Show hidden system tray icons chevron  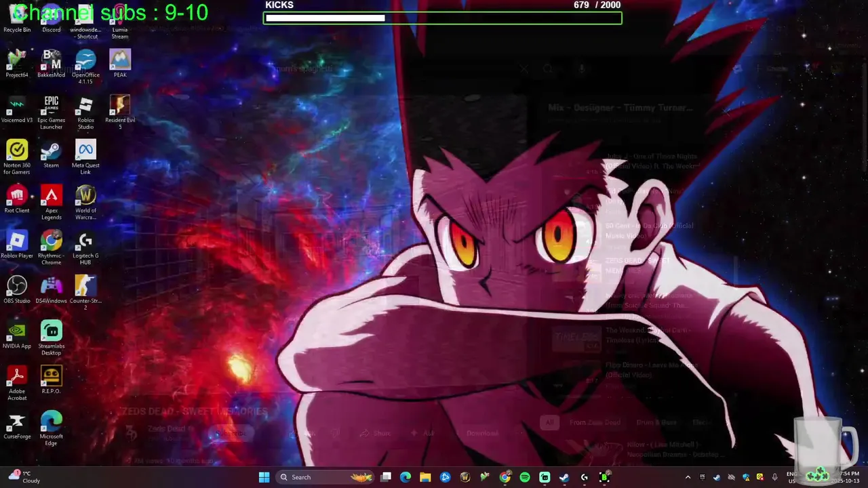688,477
